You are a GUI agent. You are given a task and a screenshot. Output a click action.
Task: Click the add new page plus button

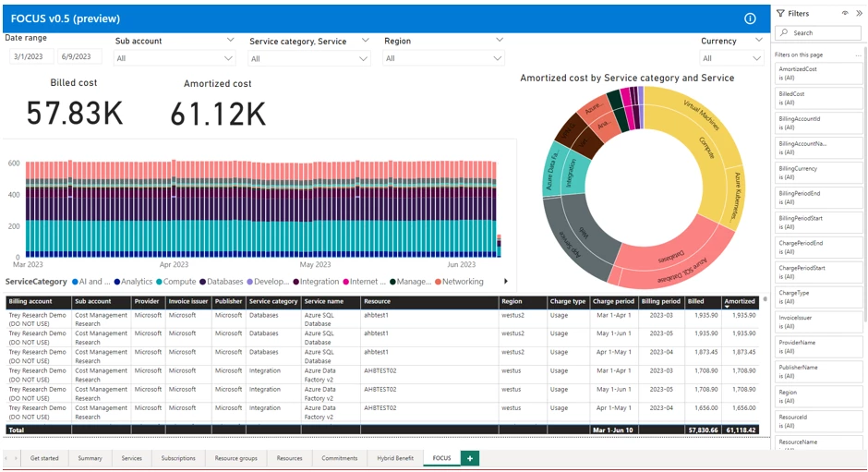tap(470, 458)
